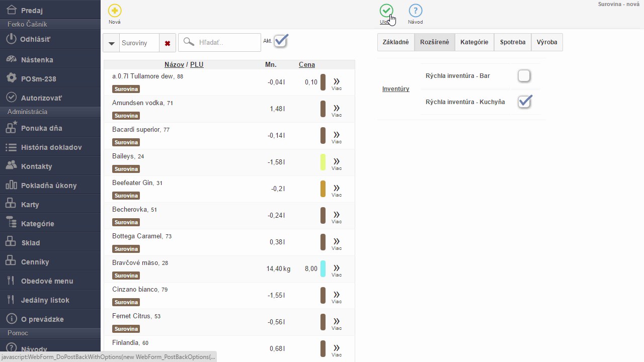This screenshot has width=644, height=362.
Task: Save with the green Uložiť checkmark icon
Action: pyautogui.click(x=386, y=11)
